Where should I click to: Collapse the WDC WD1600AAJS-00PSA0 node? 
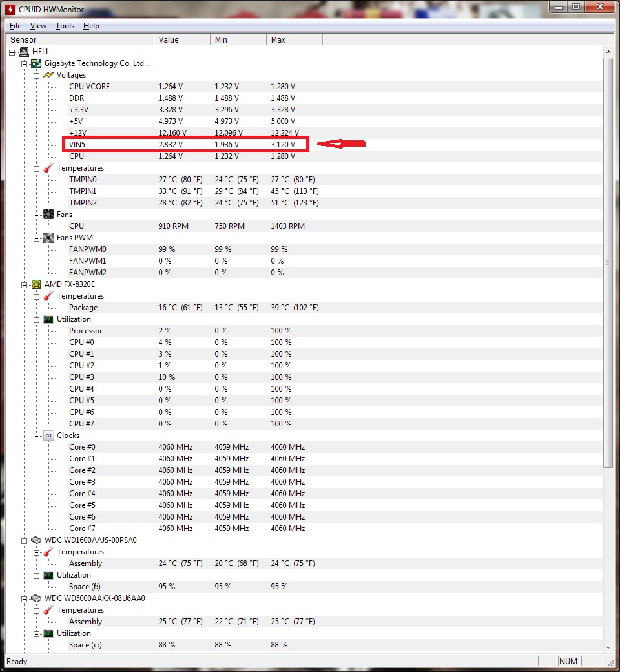pos(25,541)
